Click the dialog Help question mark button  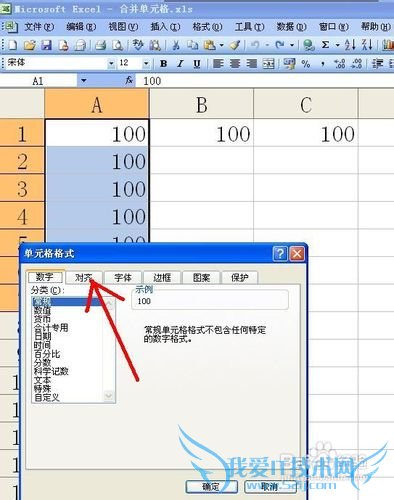(280, 254)
